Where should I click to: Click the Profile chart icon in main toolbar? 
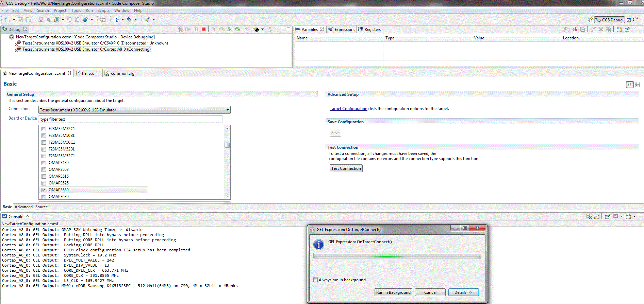click(116, 20)
